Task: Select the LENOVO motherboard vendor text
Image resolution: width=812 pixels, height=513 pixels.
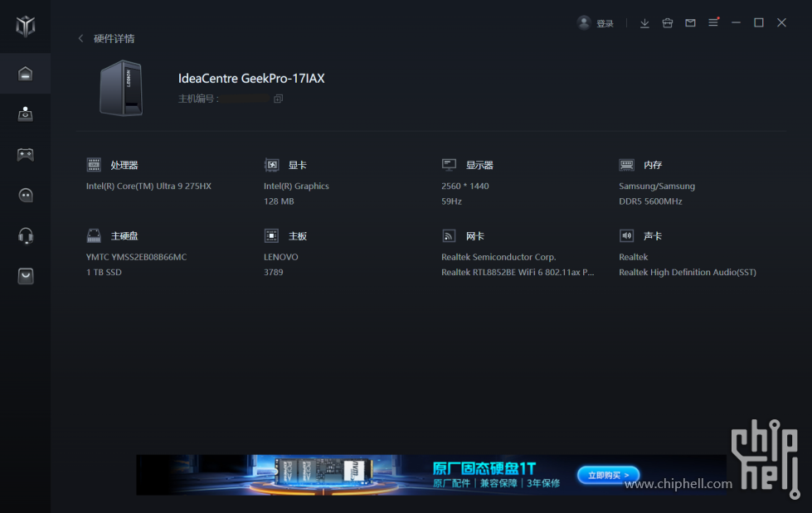Action: click(x=280, y=257)
